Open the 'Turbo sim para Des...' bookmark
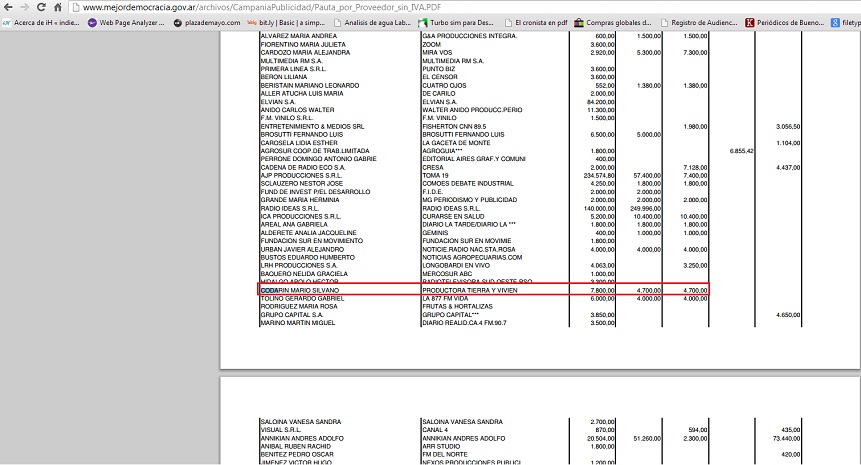 coord(456,23)
